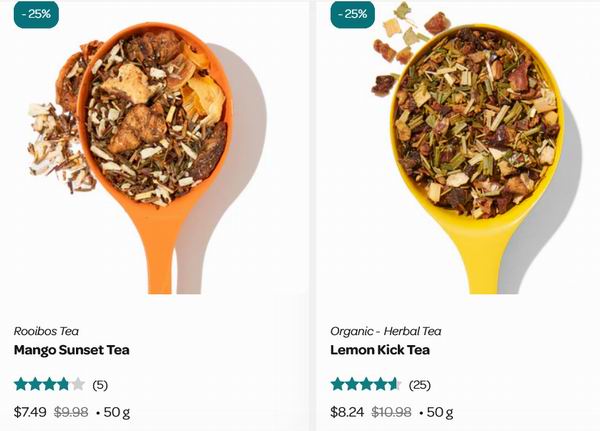This screenshot has width=600, height=431.
Task: Click the $8.24 sale price
Action: (x=347, y=412)
